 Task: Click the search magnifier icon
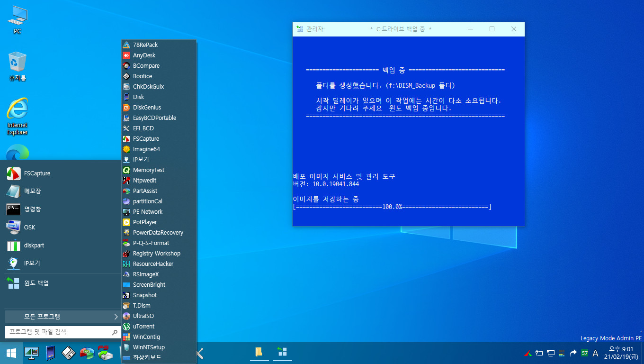point(115,332)
